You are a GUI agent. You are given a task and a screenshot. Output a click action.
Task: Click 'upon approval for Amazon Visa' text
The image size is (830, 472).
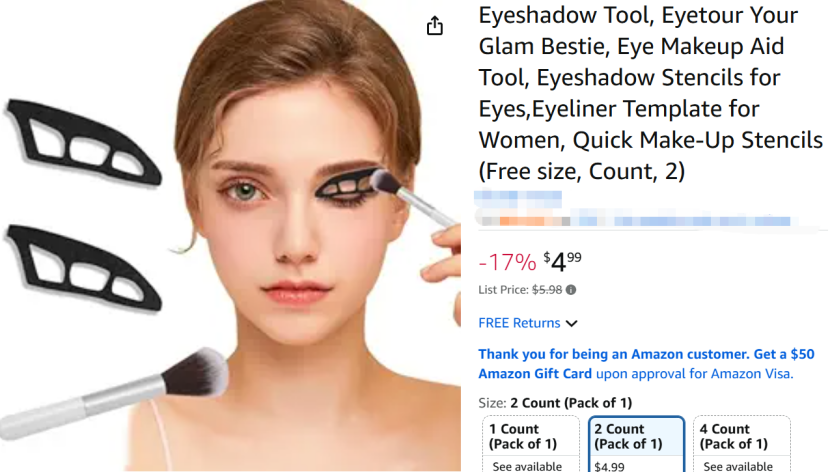click(x=694, y=374)
